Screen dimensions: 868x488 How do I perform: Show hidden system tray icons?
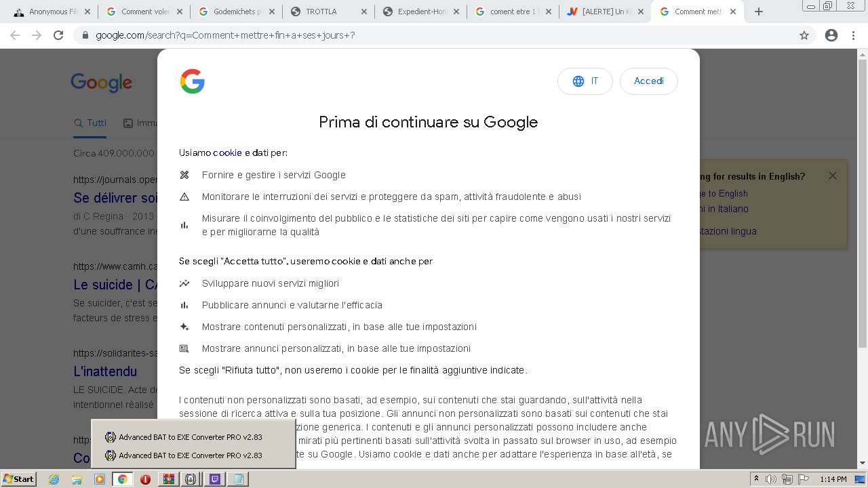coord(756,479)
